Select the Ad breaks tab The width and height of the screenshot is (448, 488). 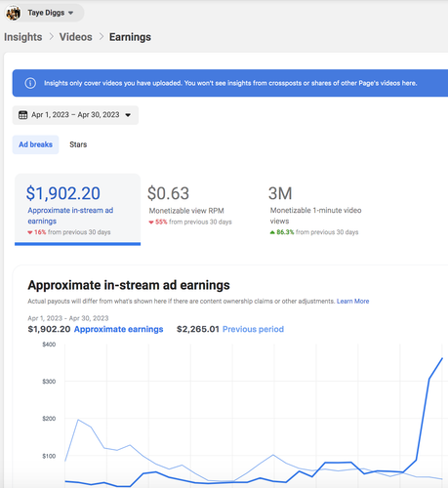click(35, 144)
